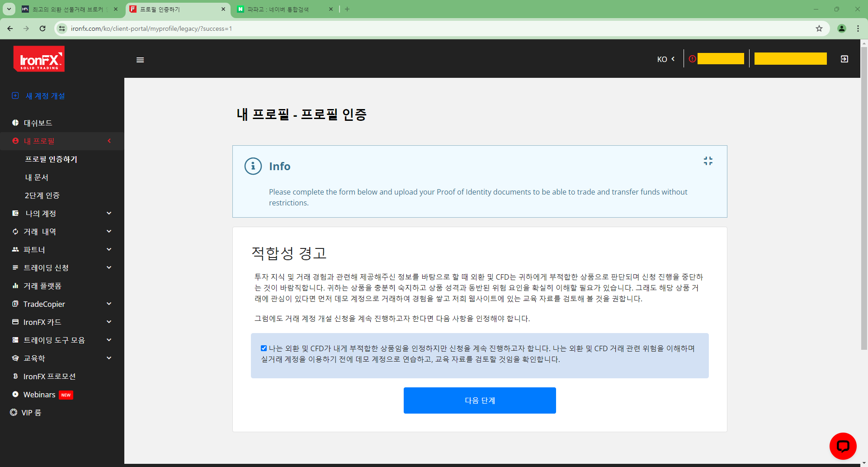Collapse the 내 프로필 submenu
Viewport: 868px width, 467px height.
[108, 141]
